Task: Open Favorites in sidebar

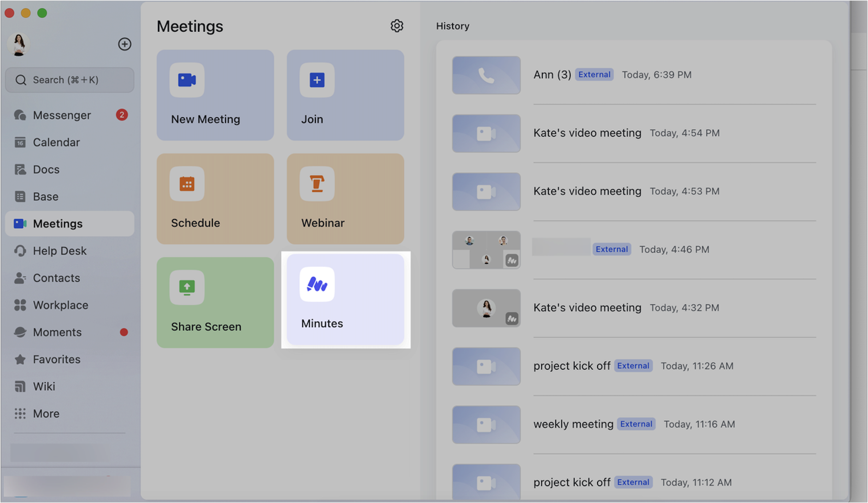Action: (69, 359)
